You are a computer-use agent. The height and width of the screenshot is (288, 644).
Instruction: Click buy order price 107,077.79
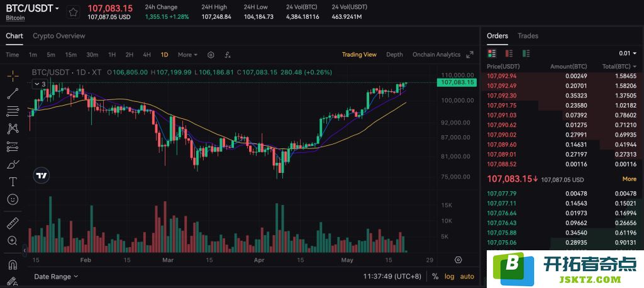tap(501, 194)
